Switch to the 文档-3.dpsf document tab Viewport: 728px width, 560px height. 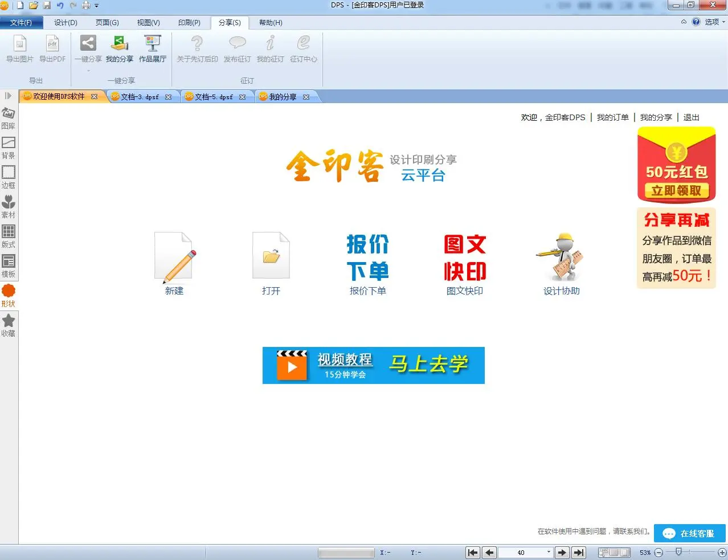pos(140,97)
